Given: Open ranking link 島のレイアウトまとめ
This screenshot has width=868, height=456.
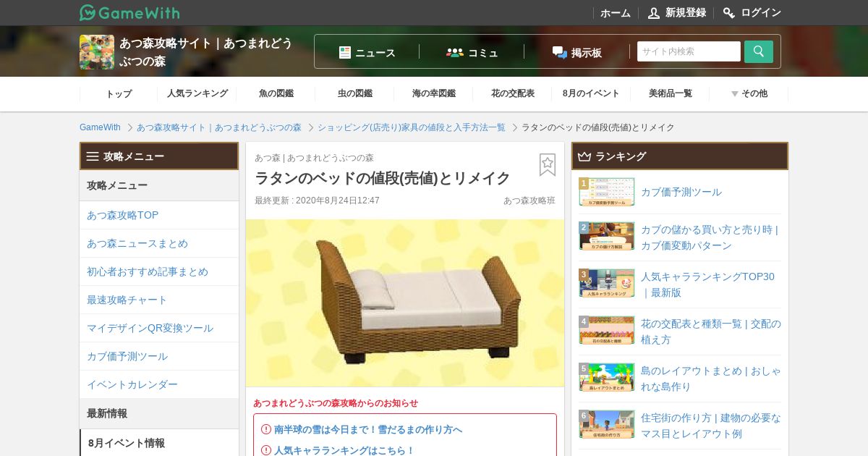Looking at the screenshot, I should click(x=711, y=379).
